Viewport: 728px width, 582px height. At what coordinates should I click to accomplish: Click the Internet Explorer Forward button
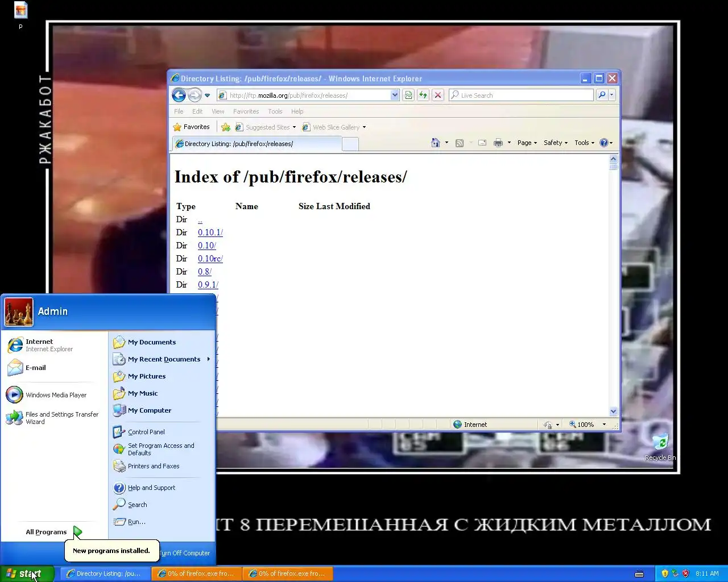[195, 95]
